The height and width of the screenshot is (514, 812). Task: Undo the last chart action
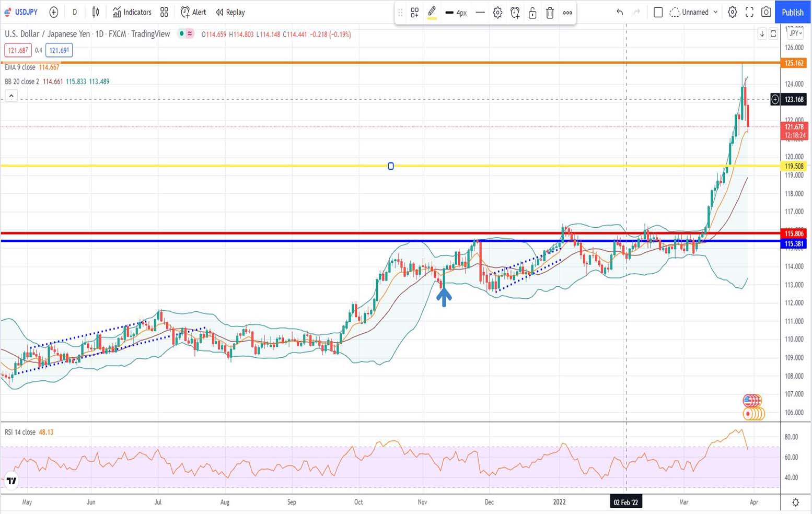(620, 12)
